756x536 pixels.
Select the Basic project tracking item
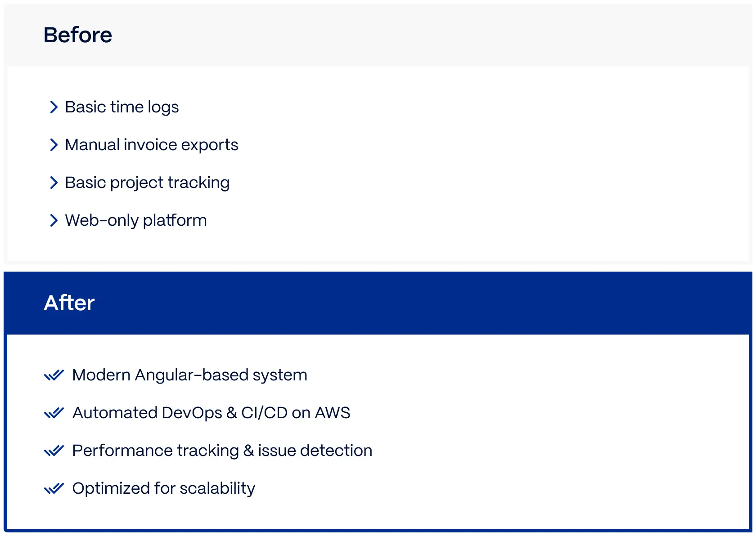click(147, 183)
